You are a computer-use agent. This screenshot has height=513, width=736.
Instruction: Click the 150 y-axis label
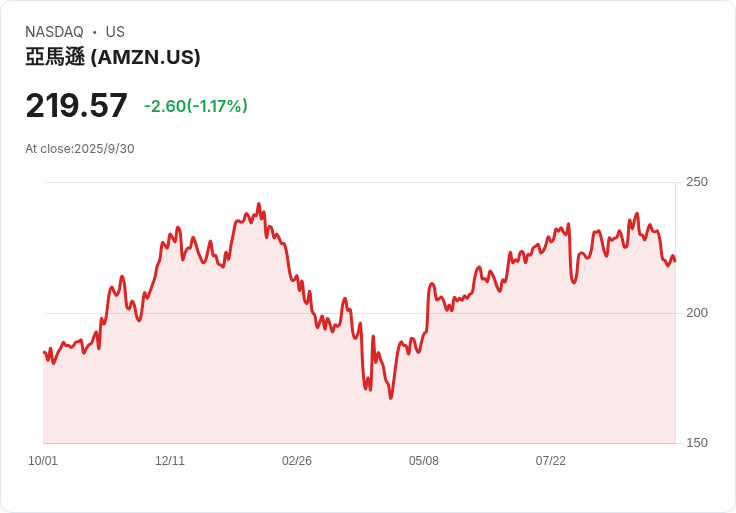coord(697,443)
